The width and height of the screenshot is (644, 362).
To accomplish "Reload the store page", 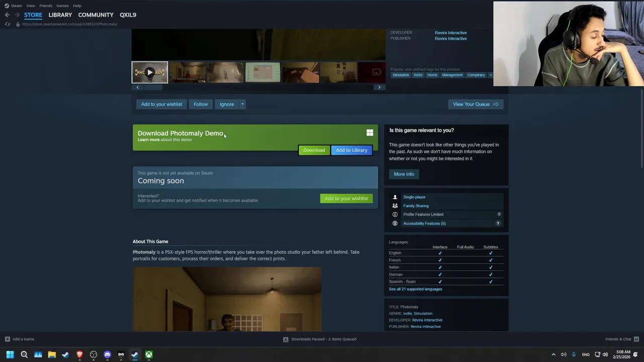I will 7,24.
